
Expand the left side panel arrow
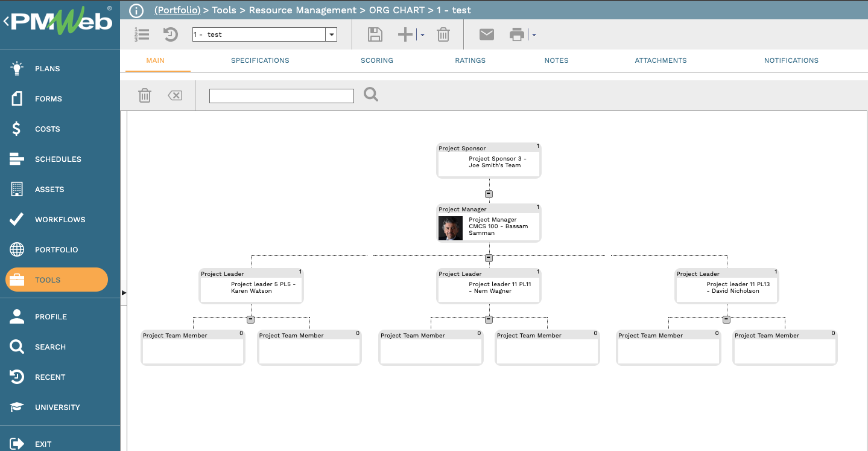coord(124,293)
